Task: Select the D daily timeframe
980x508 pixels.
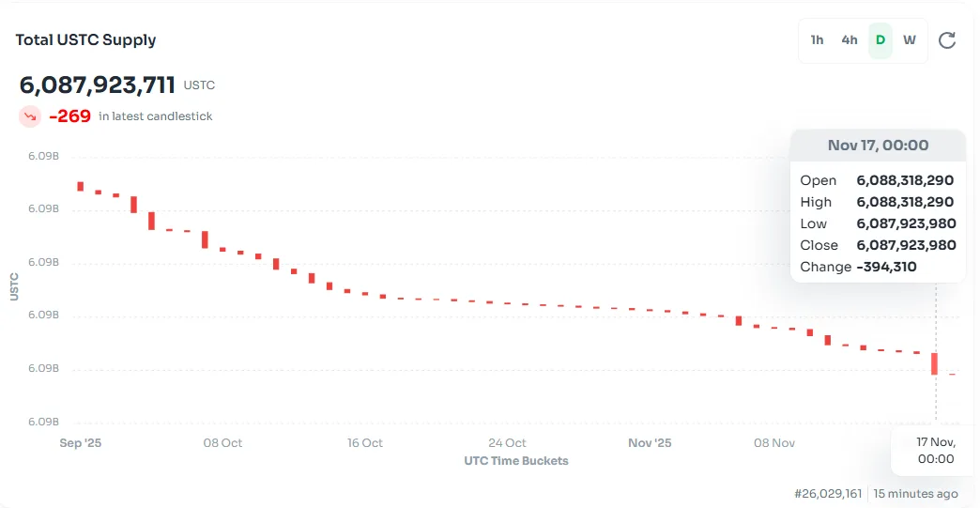Action: 880,40
